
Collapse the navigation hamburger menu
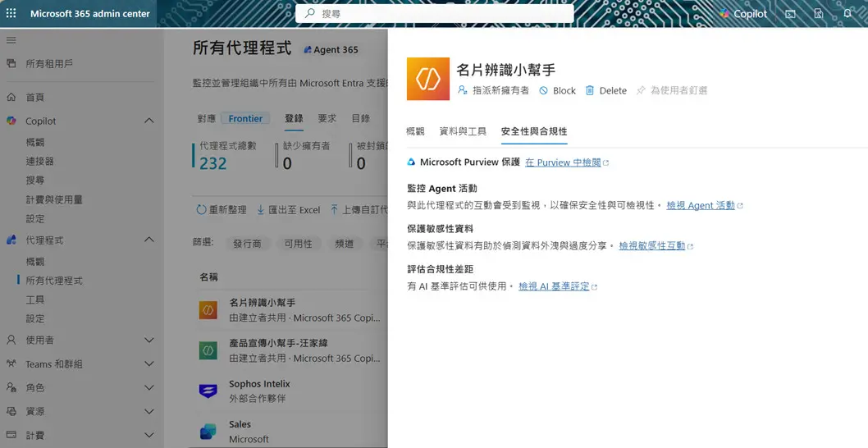pos(11,40)
